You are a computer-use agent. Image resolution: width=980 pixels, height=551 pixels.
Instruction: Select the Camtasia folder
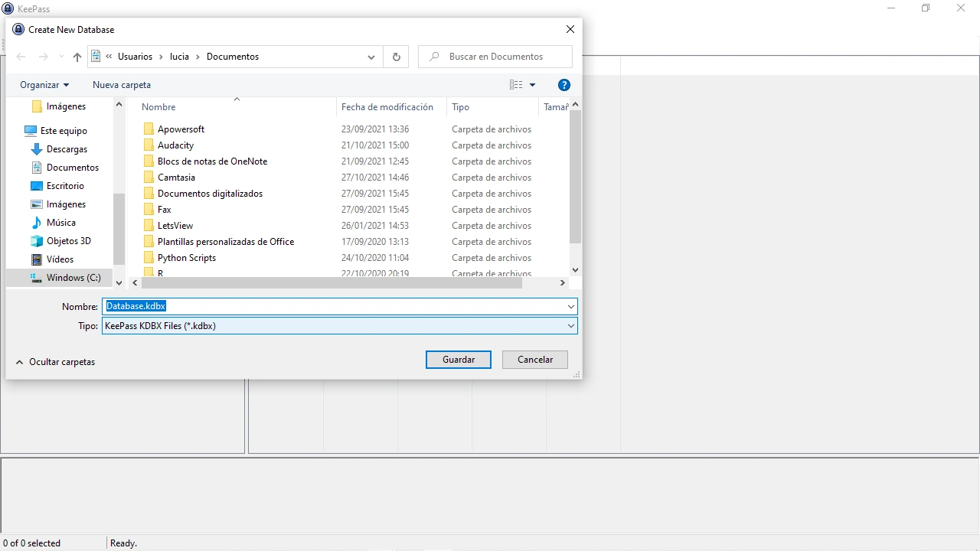[x=176, y=178]
